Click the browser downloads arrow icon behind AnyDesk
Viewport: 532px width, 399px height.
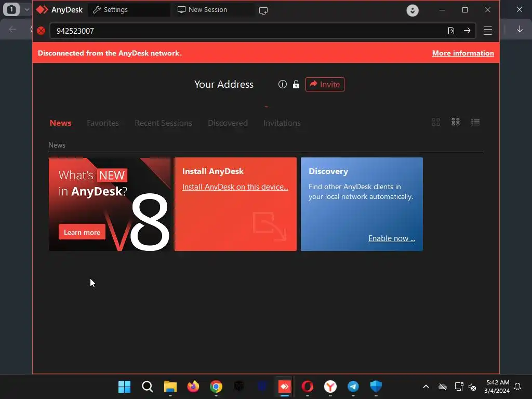point(520,30)
